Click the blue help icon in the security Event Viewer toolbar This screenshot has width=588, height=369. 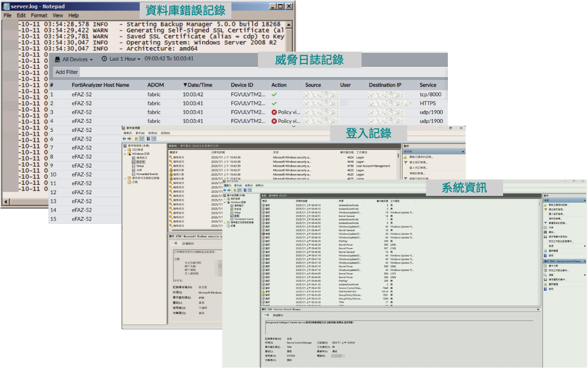pos(148,138)
